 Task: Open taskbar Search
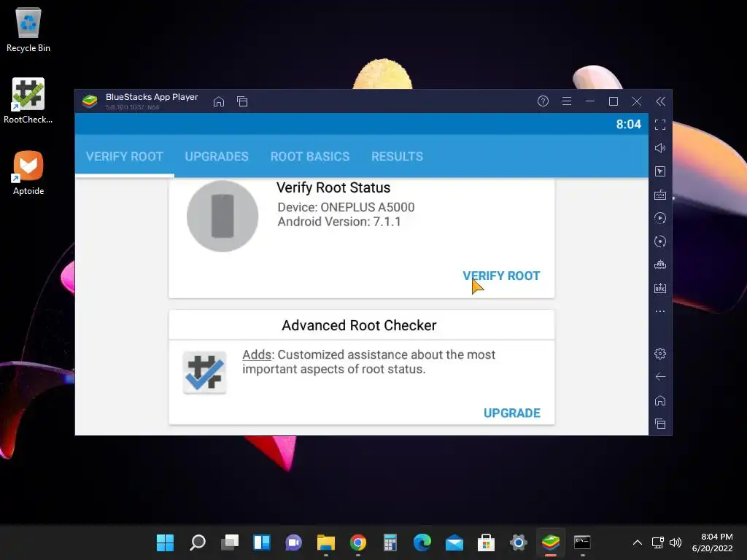pyautogui.click(x=197, y=542)
